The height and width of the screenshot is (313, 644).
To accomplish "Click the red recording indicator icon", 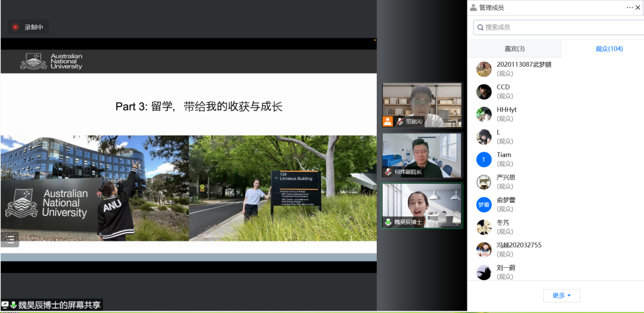I will click(x=16, y=27).
